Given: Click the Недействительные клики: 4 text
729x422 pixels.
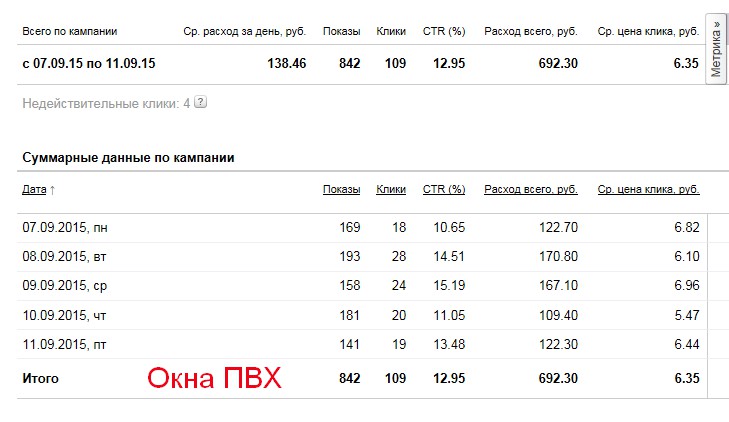Looking at the screenshot, I should pyautogui.click(x=105, y=102).
